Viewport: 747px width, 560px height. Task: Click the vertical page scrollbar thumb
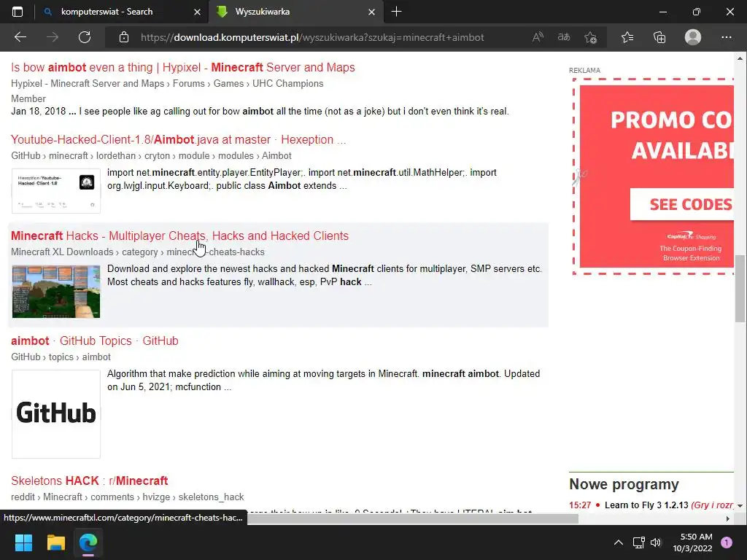740,289
